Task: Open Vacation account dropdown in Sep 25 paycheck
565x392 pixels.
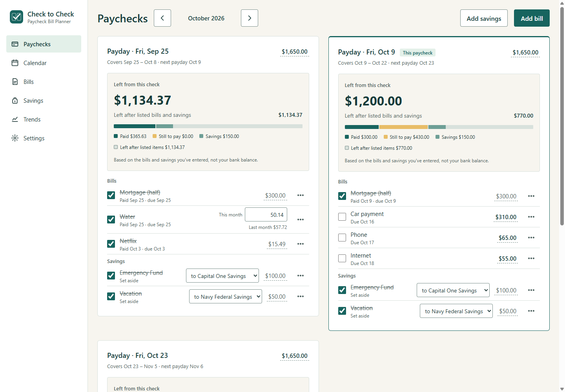Action: [226, 296]
